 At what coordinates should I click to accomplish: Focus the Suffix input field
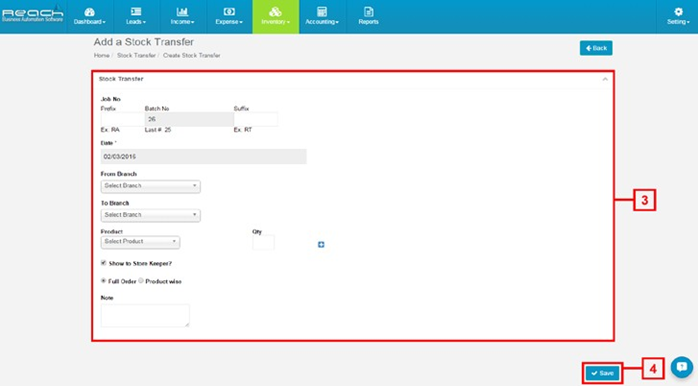[256, 119]
